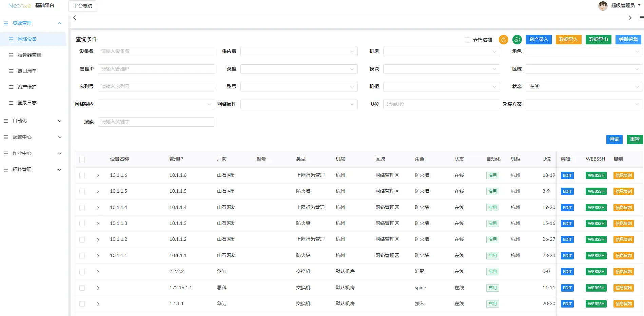Image resolution: width=644 pixels, height=316 pixels.
Task: Expand the row details for 10.1.1.4
Action: pyautogui.click(x=98, y=208)
